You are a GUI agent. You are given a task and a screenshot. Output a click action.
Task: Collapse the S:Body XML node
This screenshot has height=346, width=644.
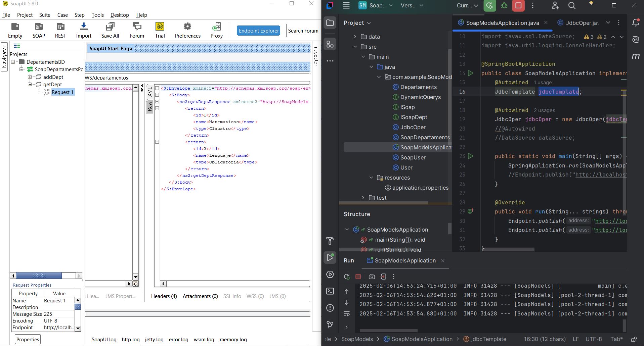(157, 95)
